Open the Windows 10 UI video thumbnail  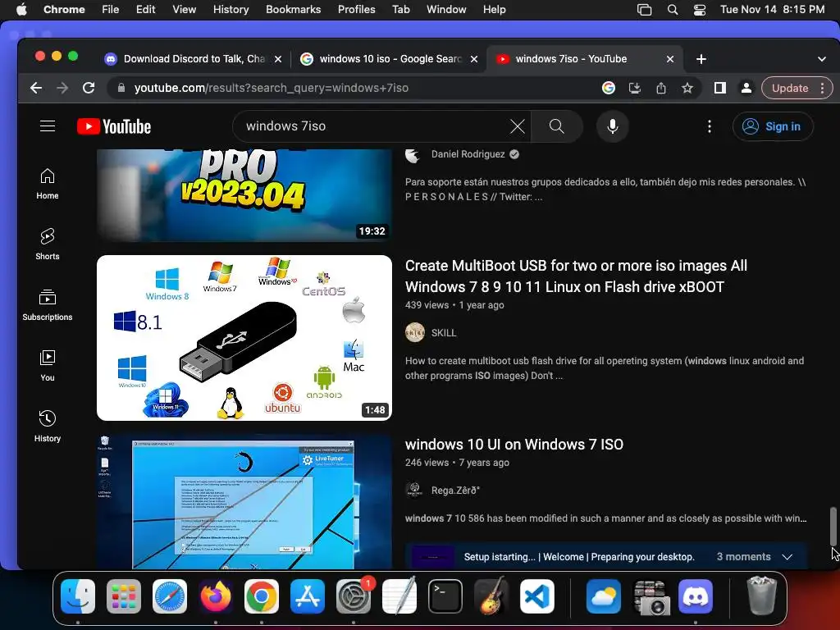click(x=244, y=501)
